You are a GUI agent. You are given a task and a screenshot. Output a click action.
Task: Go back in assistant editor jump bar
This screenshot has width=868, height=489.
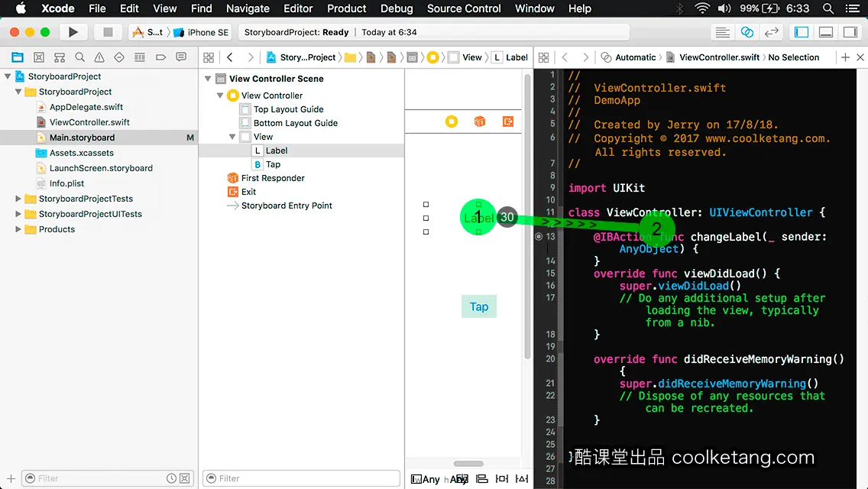565,57
